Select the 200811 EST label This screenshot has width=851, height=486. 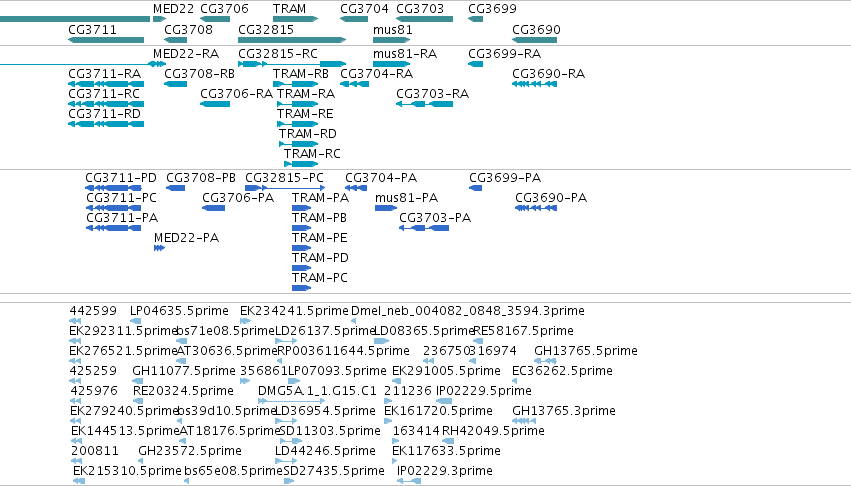(x=95, y=451)
